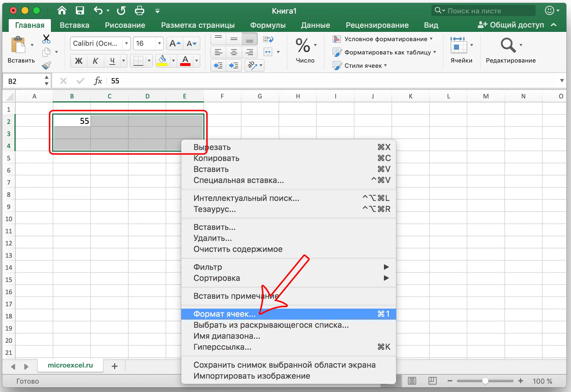
Task: Increase indent
Action: pos(234,65)
